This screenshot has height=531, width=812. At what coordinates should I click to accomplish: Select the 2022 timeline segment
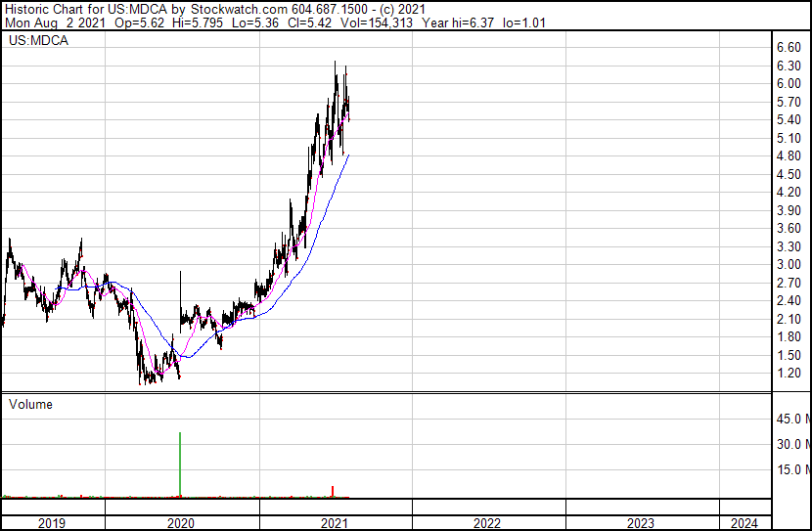(487, 523)
